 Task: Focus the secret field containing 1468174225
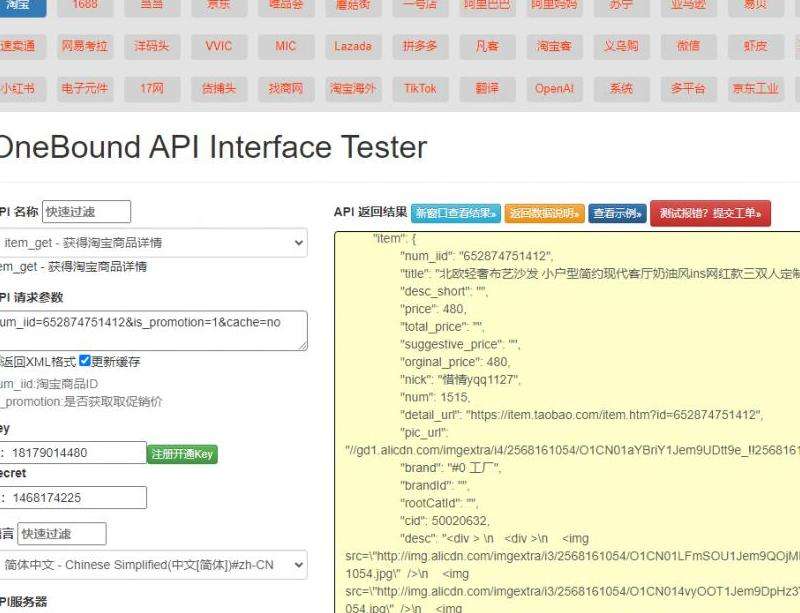pos(74,498)
